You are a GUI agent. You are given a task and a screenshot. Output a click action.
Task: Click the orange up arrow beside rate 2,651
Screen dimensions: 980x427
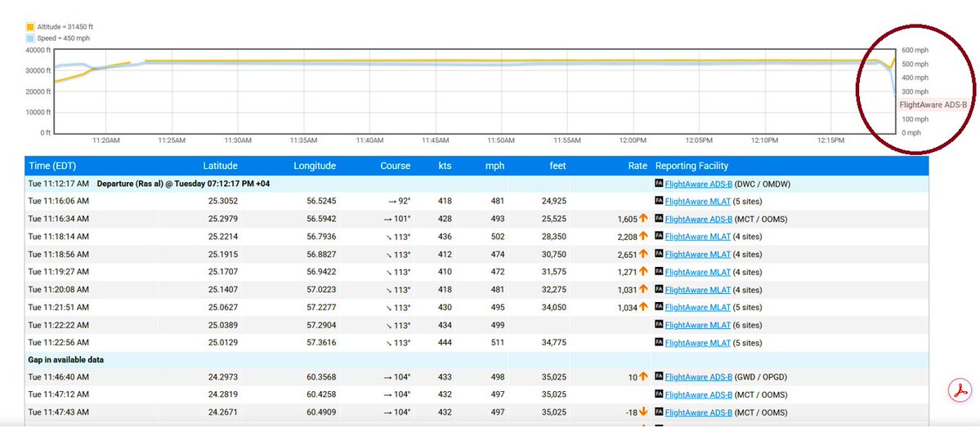coord(643,254)
